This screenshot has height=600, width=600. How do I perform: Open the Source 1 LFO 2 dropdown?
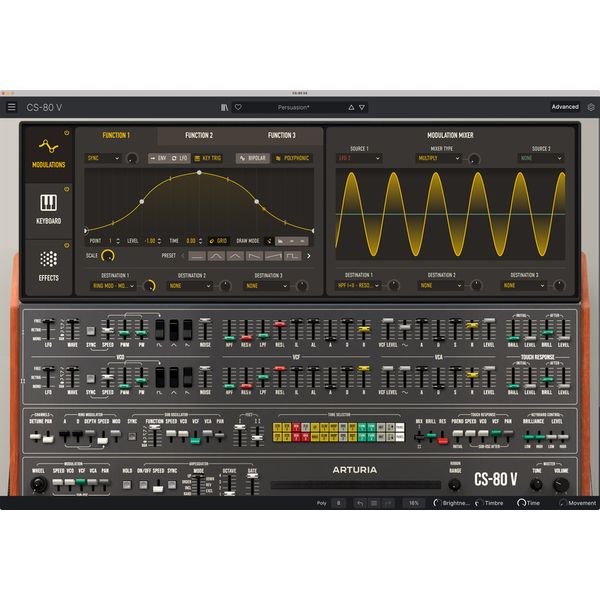point(359,158)
